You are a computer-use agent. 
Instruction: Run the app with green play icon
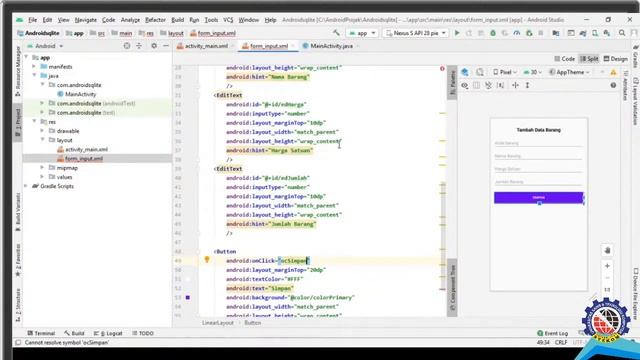pyautogui.click(x=457, y=33)
